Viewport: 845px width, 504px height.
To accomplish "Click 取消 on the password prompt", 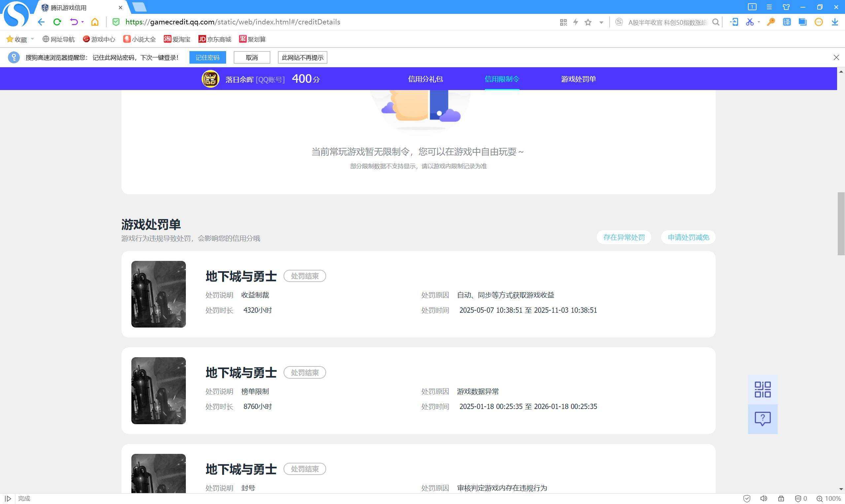I will pyautogui.click(x=252, y=57).
